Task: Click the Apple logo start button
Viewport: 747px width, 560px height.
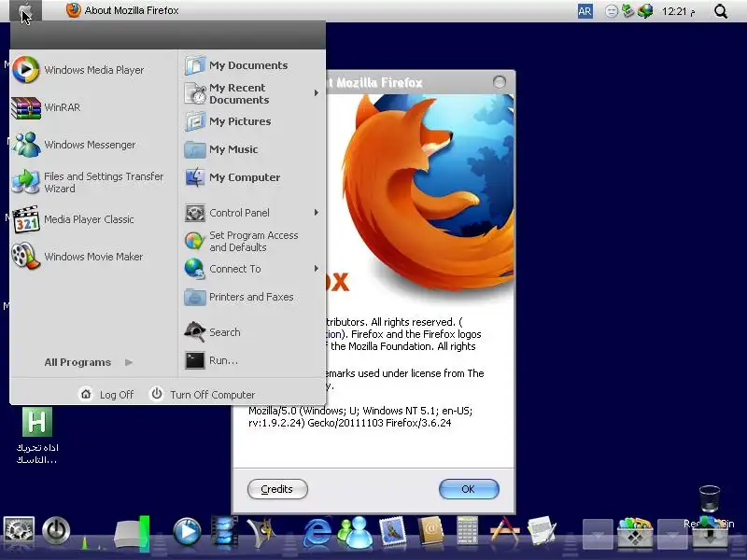Action: pyautogui.click(x=26, y=10)
